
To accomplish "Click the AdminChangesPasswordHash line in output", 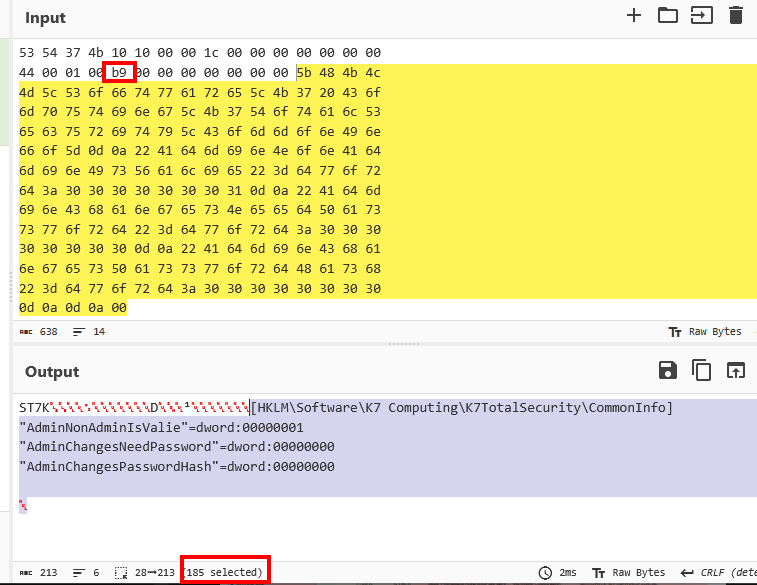I will tap(177, 467).
